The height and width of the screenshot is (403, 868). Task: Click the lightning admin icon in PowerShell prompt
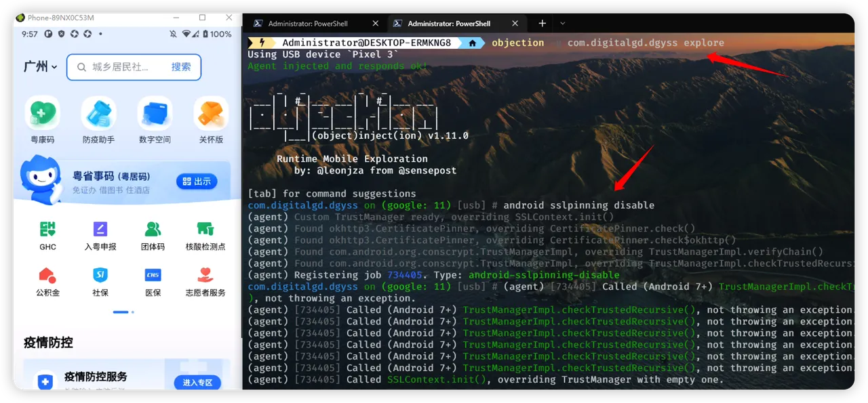[261, 43]
